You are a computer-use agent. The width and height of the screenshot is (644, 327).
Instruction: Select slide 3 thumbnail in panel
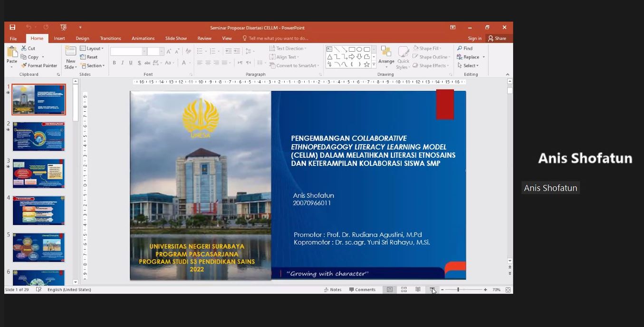click(x=38, y=173)
